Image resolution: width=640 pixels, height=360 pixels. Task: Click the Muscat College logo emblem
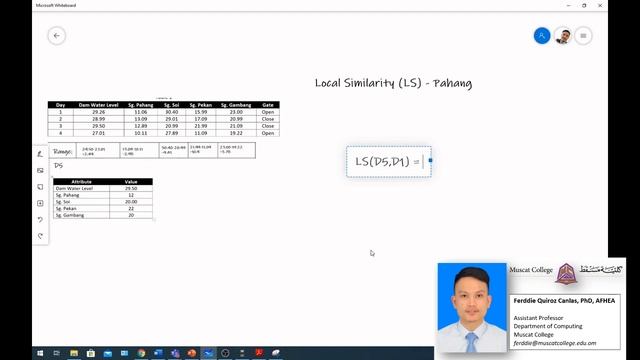click(x=566, y=273)
